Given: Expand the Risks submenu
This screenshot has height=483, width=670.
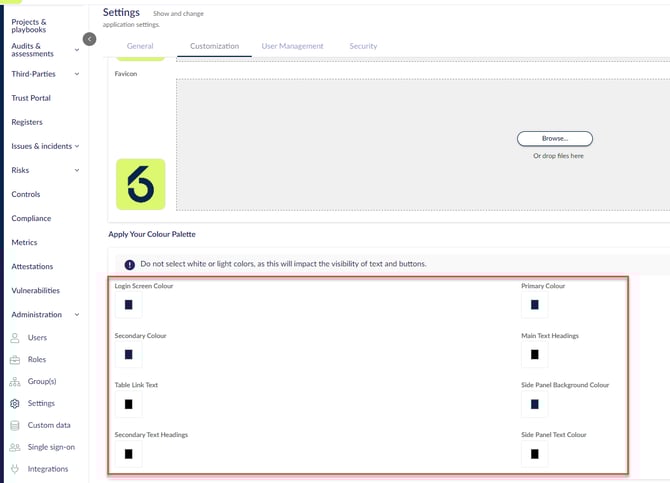Looking at the screenshot, I should (77, 170).
